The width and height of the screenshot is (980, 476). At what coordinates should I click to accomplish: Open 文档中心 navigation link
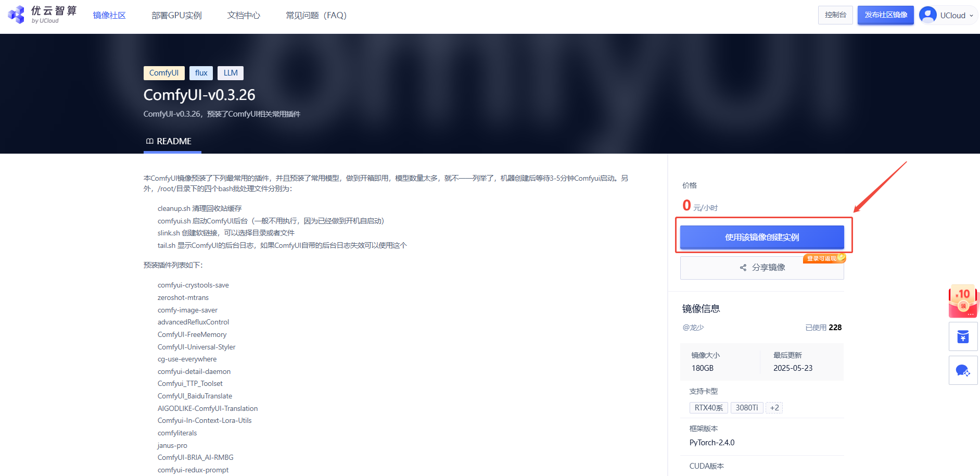[244, 16]
